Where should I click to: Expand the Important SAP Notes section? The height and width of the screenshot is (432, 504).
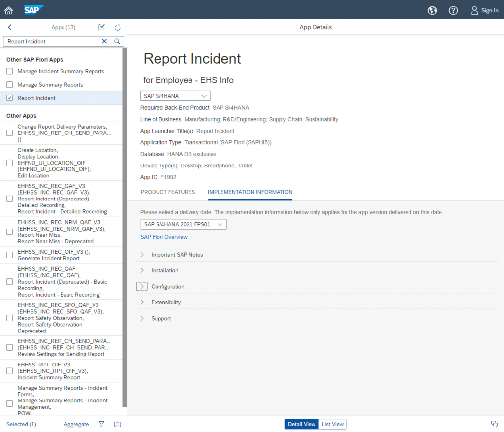click(142, 255)
